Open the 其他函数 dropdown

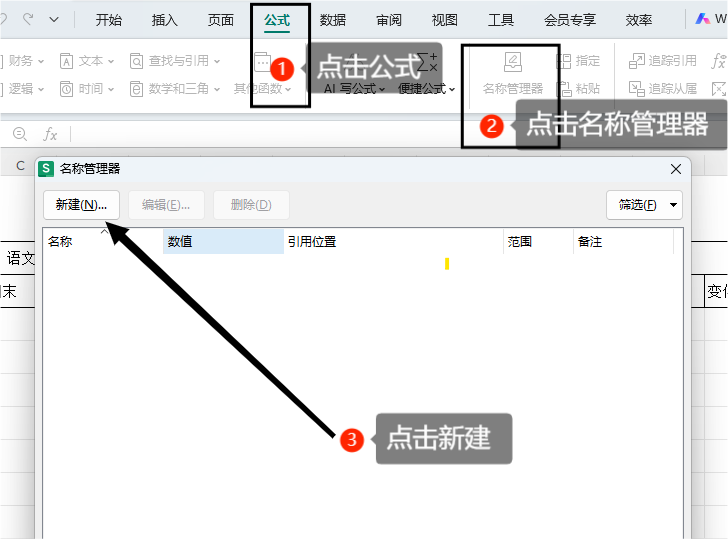point(262,88)
